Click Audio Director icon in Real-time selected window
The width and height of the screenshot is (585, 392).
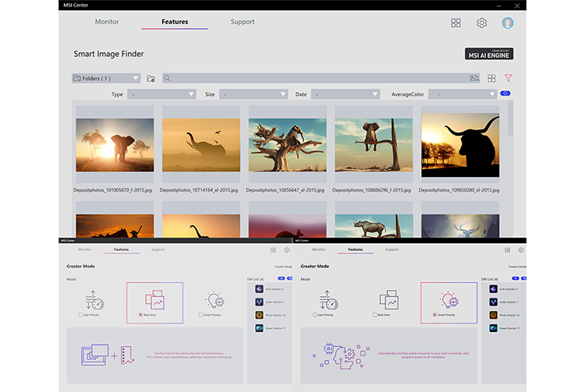tap(259, 302)
